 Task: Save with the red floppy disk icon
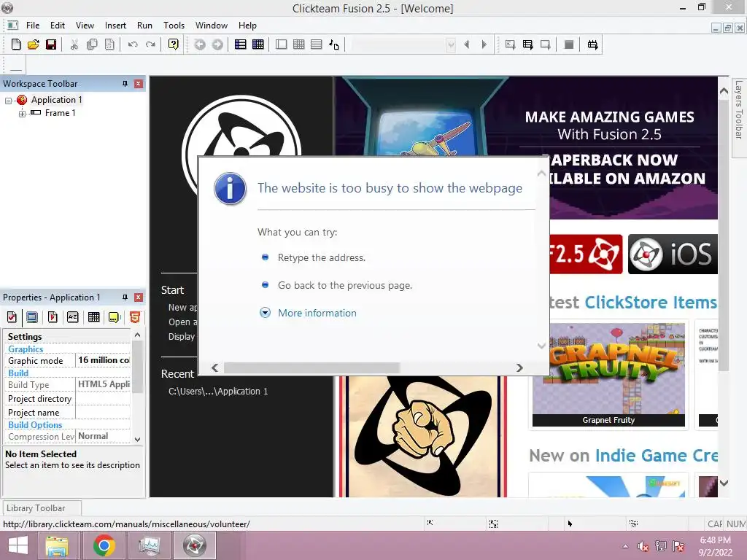pyautogui.click(x=51, y=44)
